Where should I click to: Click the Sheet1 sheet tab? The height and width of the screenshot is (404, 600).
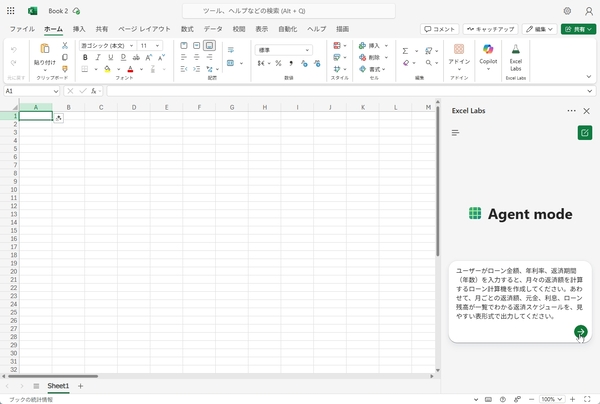[58, 385]
